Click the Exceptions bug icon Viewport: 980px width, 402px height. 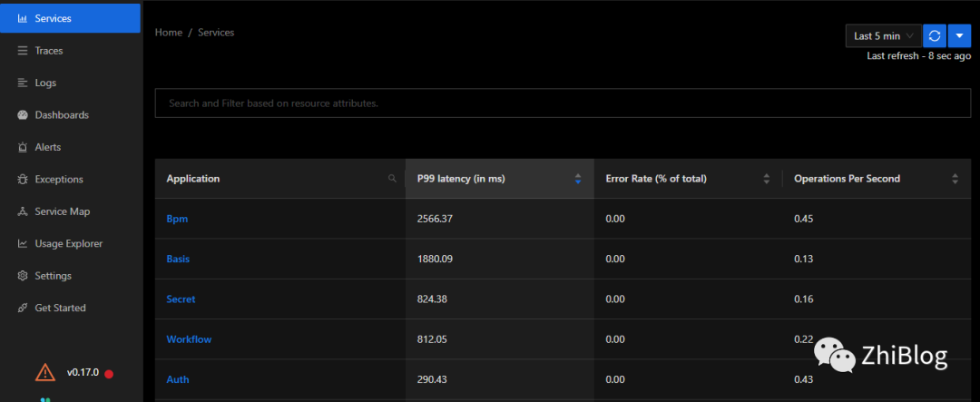click(23, 180)
